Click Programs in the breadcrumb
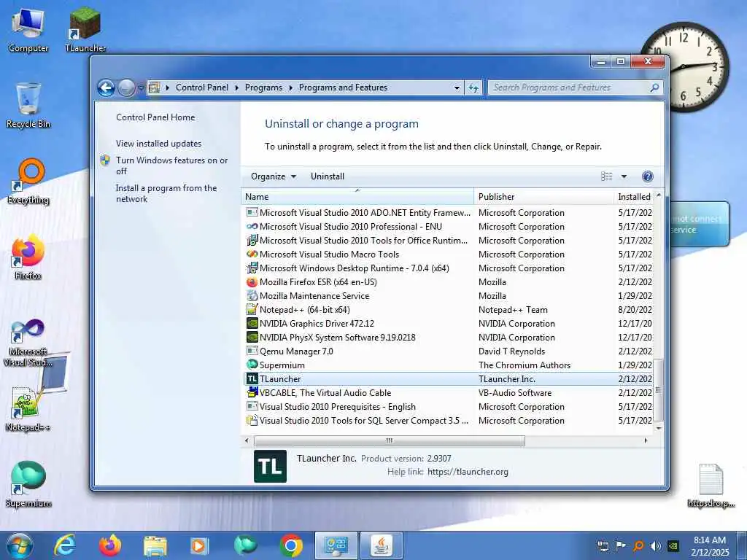The height and width of the screenshot is (560, 747). click(x=263, y=87)
